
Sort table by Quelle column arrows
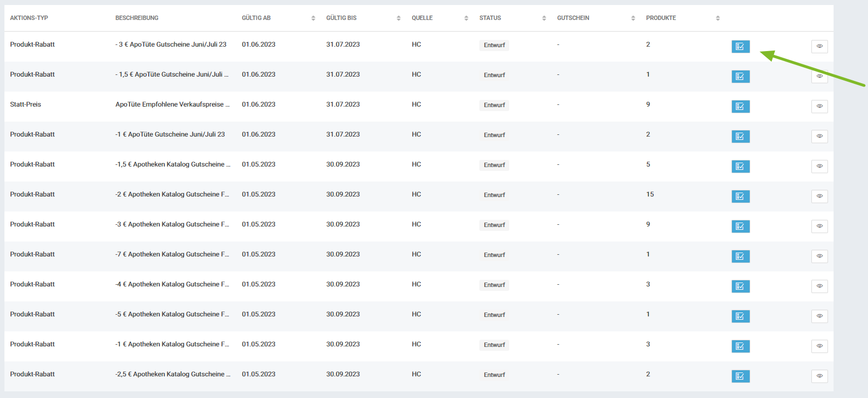point(465,18)
